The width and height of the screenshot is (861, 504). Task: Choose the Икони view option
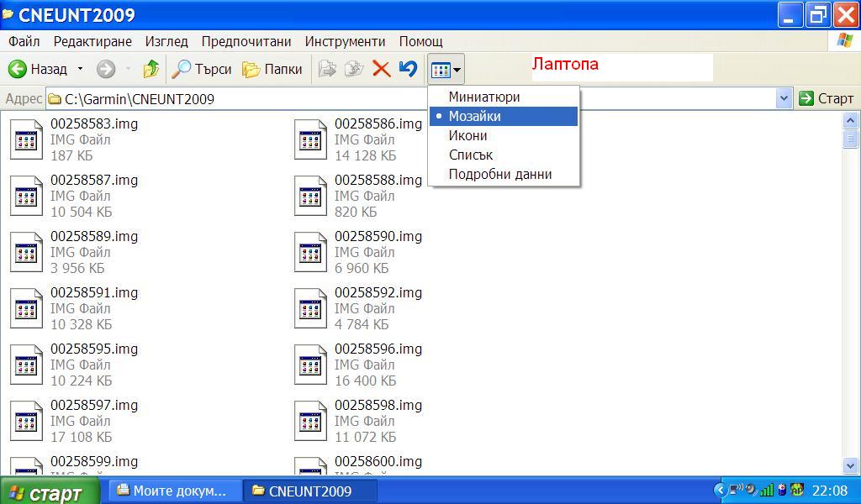(x=467, y=135)
